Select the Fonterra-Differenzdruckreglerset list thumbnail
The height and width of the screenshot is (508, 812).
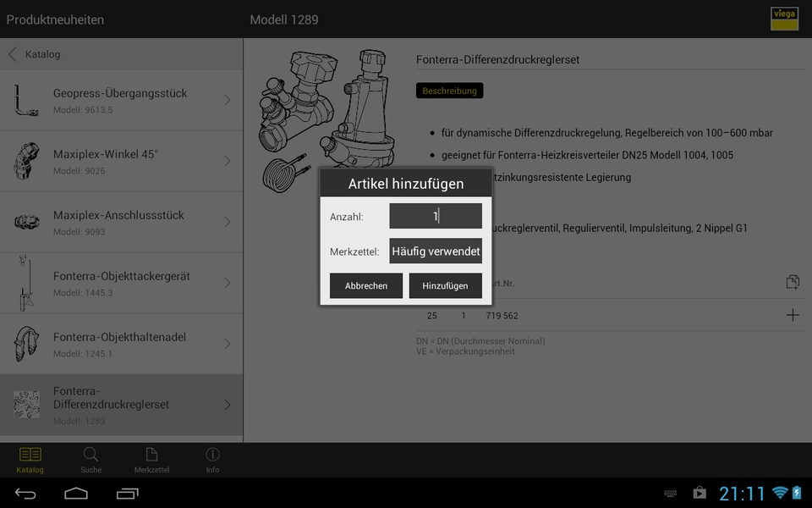click(26, 405)
